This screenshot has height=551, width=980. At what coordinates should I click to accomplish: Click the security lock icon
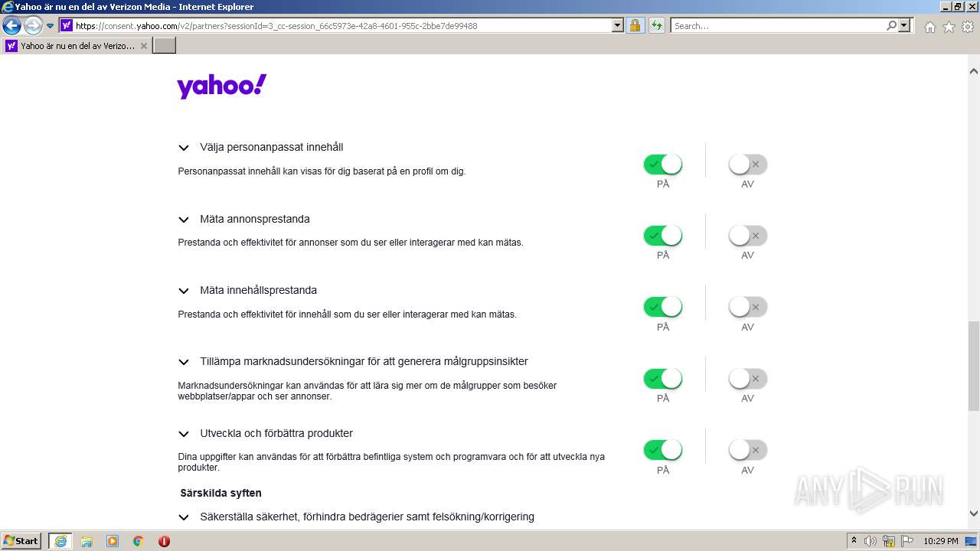click(x=635, y=25)
